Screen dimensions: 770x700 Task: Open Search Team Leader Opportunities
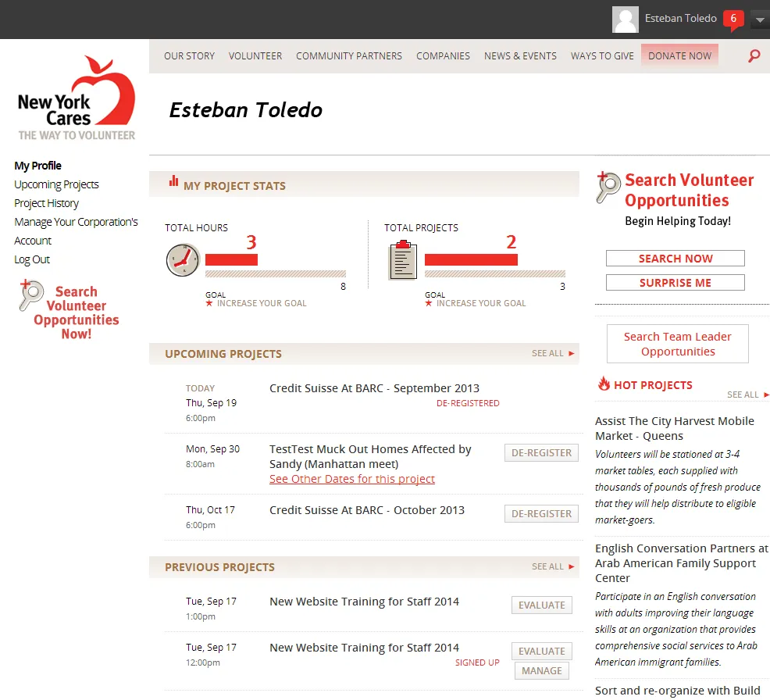click(x=678, y=344)
